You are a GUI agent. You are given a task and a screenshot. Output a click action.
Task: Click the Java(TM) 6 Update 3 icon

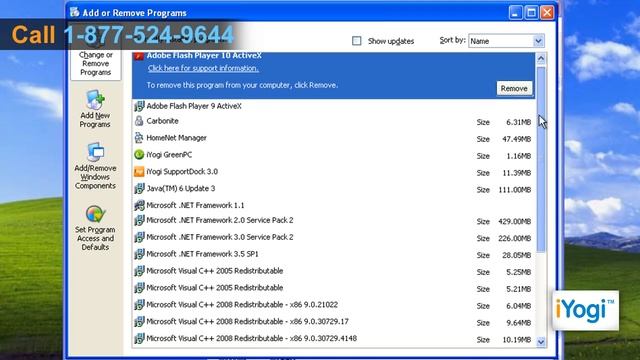(139, 188)
